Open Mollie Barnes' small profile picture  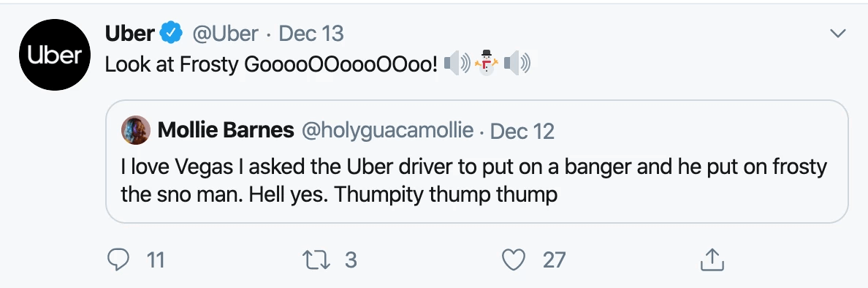point(136,130)
